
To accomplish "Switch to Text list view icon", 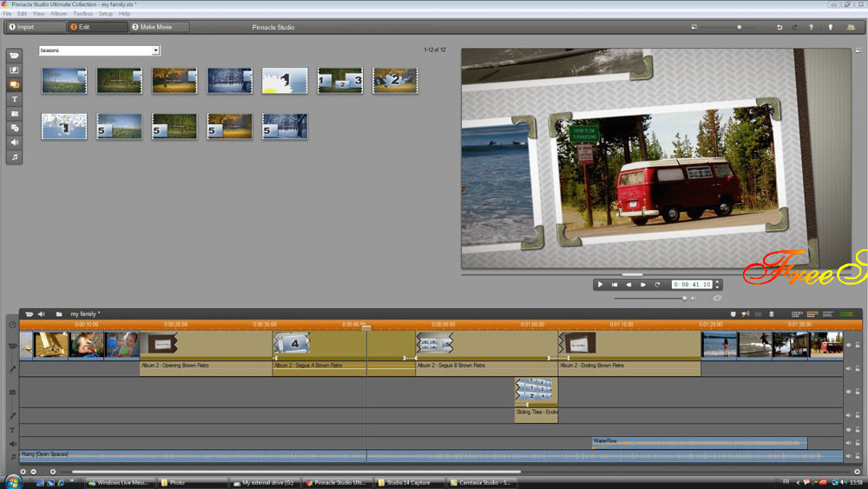I will point(827,314).
